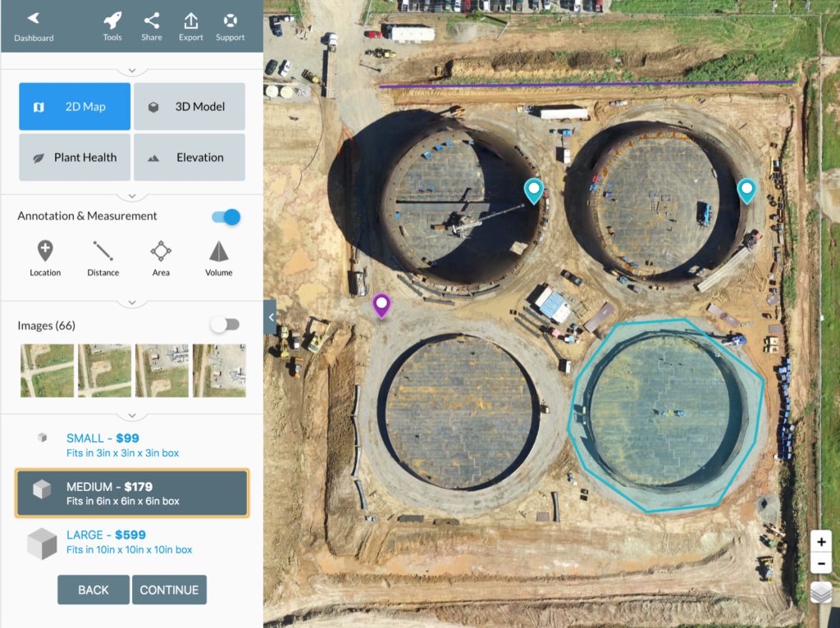Select the Distance measurement tool

(x=102, y=258)
